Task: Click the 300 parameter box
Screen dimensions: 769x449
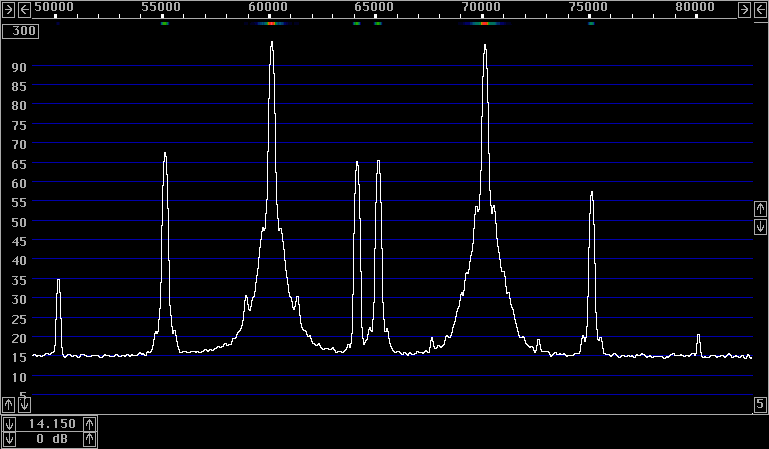Action: [x=21, y=31]
